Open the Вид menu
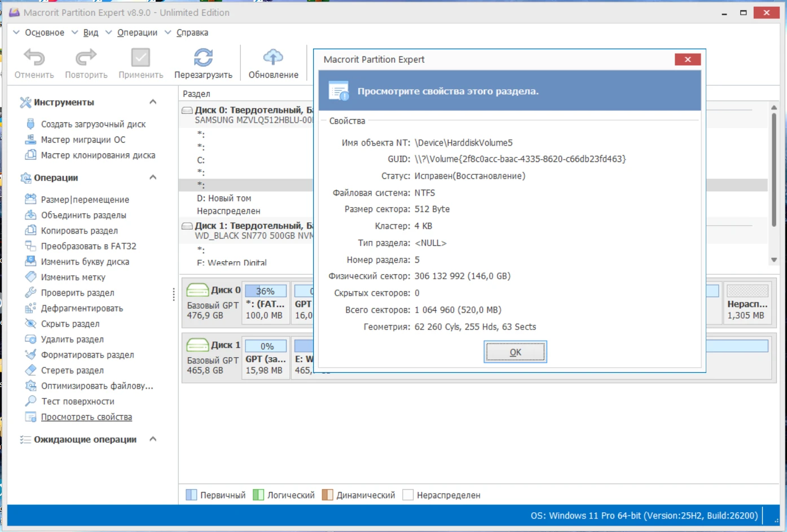Screen dimensions: 787x532 90,33
